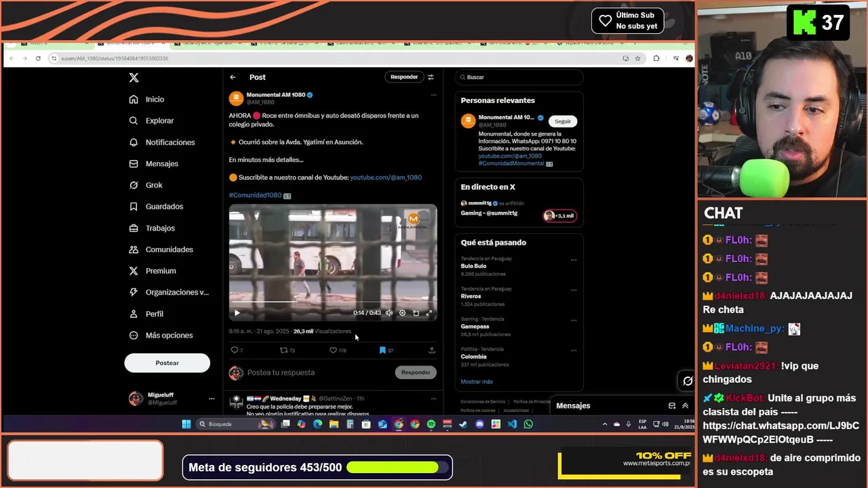The width and height of the screenshot is (868, 488).
Task: Open Discord from the taskbar
Action: [480, 424]
